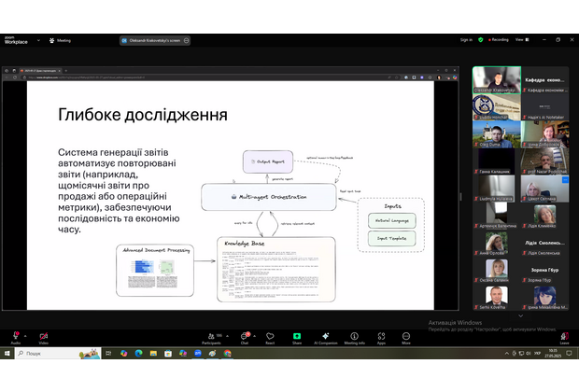Open the Participants panel

pyautogui.click(x=211, y=336)
